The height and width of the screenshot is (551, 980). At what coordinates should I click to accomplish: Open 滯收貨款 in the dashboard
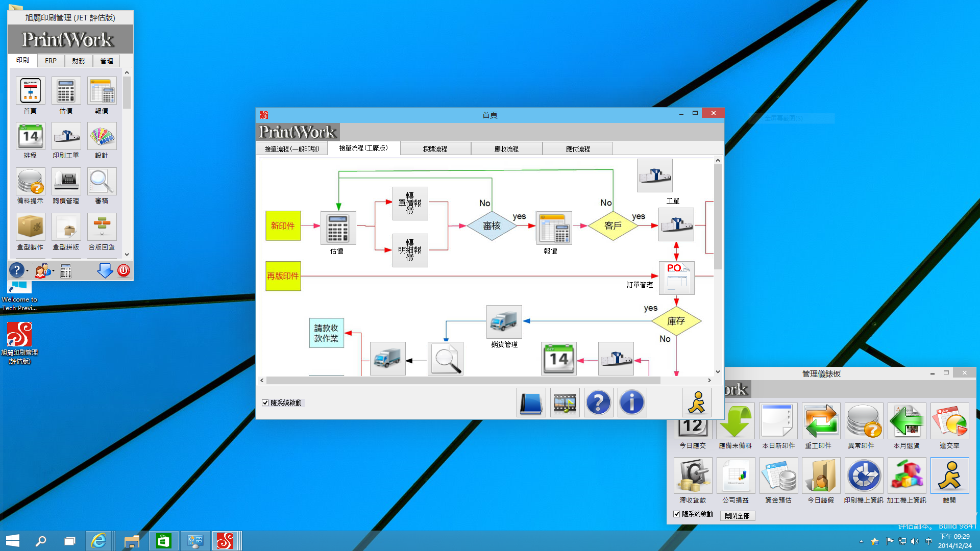[x=693, y=475]
